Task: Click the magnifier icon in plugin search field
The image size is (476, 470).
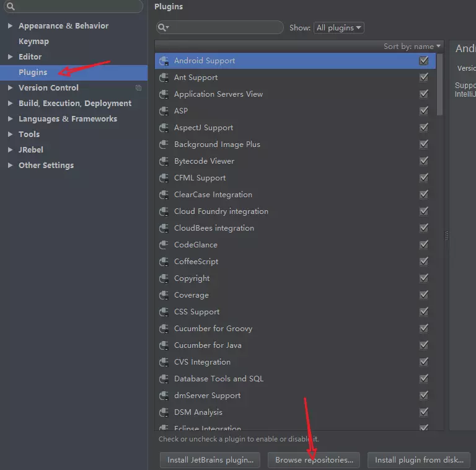Action: tap(164, 28)
